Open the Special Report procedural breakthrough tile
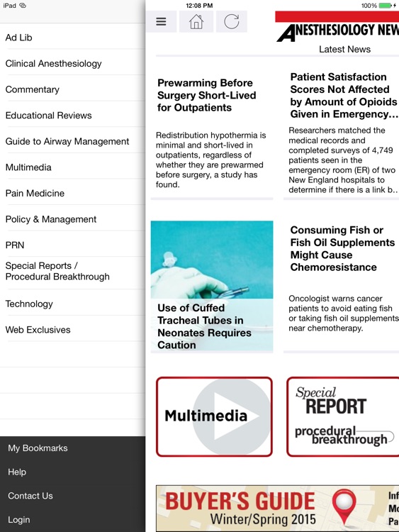This screenshot has height=532, width=399. [343, 416]
